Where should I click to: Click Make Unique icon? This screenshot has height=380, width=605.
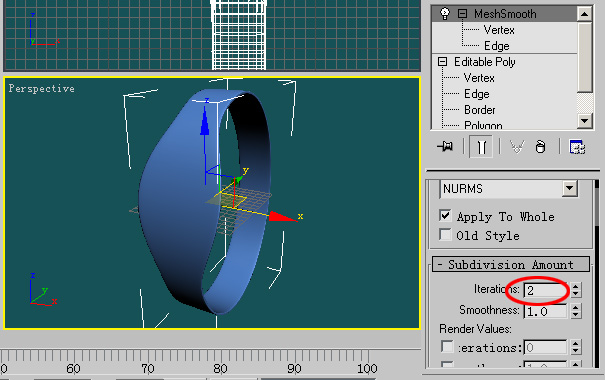pyautogui.click(x=517, y=147)
